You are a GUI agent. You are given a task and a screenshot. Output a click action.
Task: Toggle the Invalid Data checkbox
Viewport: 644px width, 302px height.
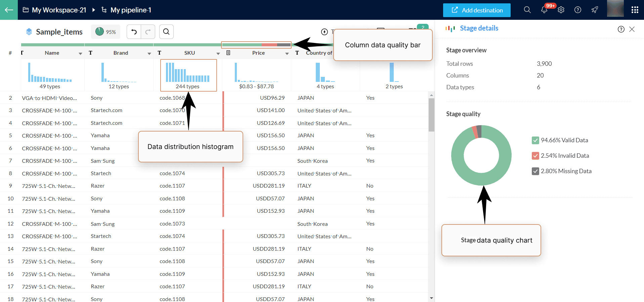coord(535,156)
